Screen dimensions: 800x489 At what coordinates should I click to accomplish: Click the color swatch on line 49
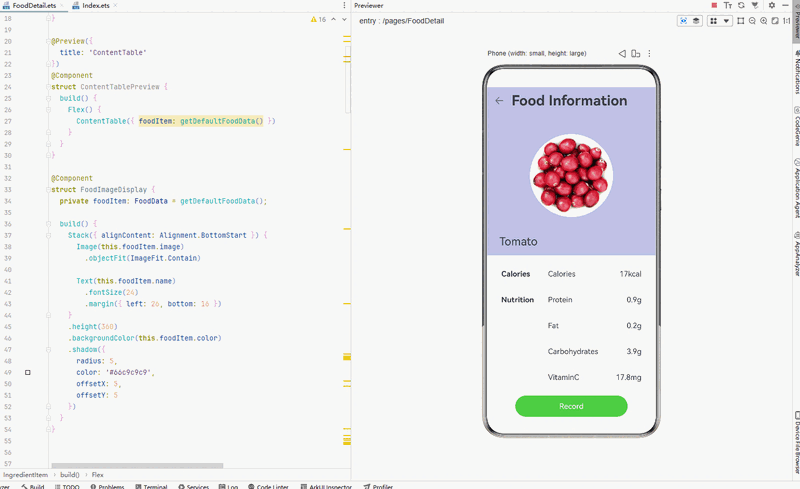28,372
